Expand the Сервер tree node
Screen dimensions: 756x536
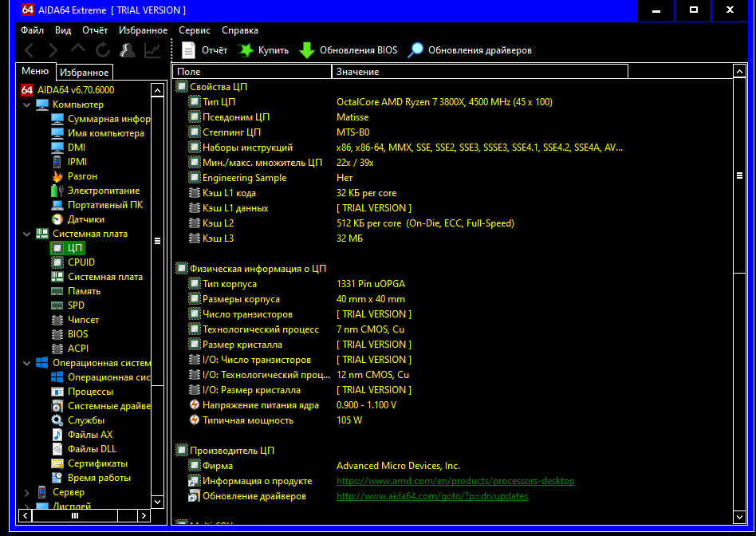click(27, 492)
